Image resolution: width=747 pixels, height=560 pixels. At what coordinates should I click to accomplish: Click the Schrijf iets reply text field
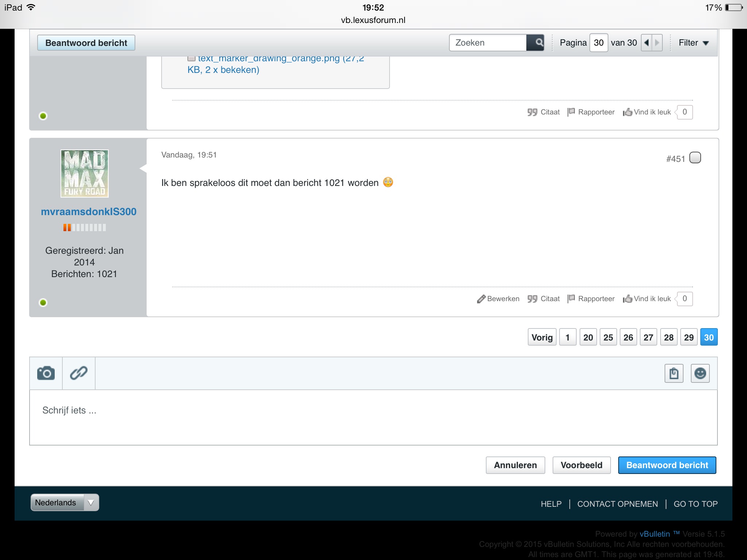tap(373, 417)
